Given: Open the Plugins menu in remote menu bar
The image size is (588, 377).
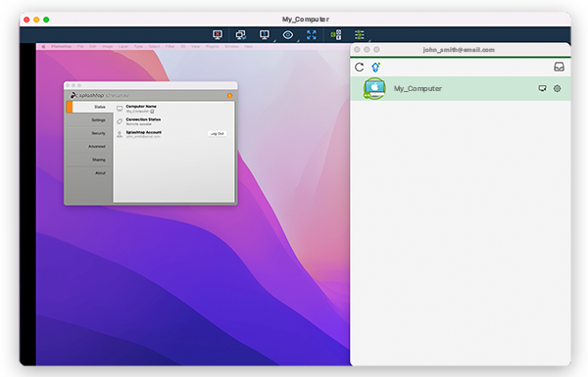Looking at the screenshot, I should tap(213, 46).
